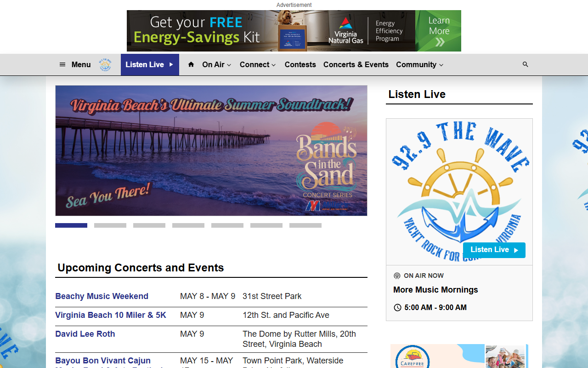
Task: Click the 92.9 The Wave navbar logo
Action: (x=105, y=64)
